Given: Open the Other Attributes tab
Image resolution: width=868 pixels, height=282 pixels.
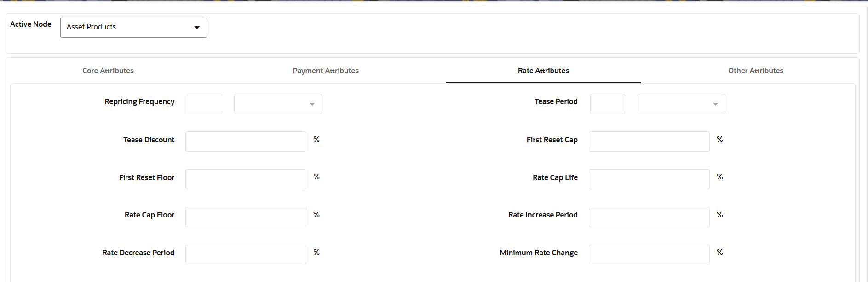Looking at the screenshot, I should click(x=756, y=70).
